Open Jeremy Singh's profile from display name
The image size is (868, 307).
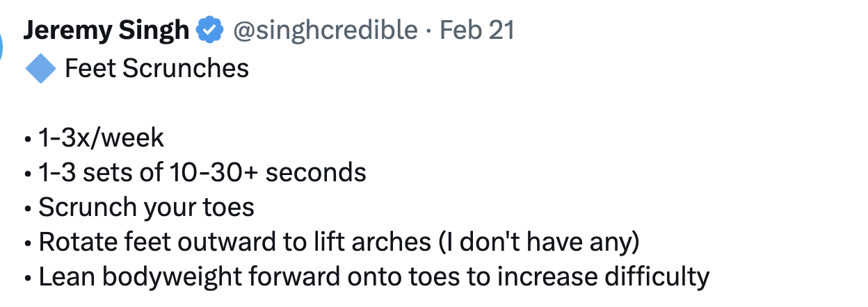(106, 31)
